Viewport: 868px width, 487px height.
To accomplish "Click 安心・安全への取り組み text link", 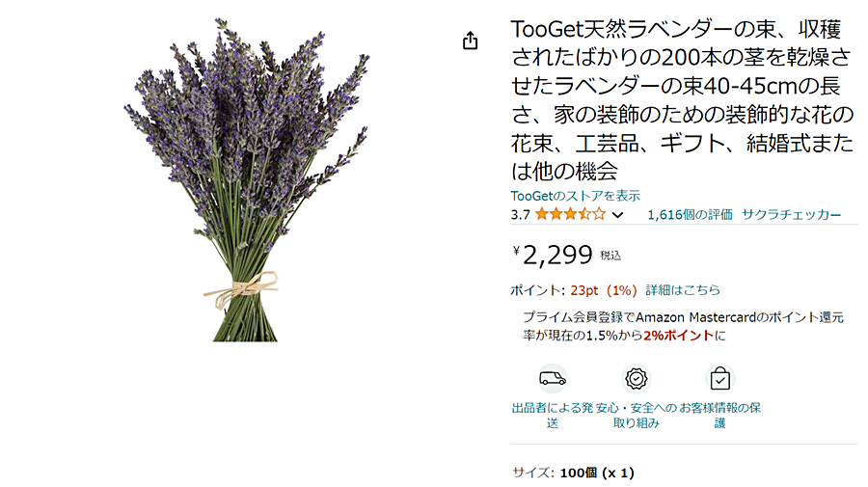I will point(637,416).
